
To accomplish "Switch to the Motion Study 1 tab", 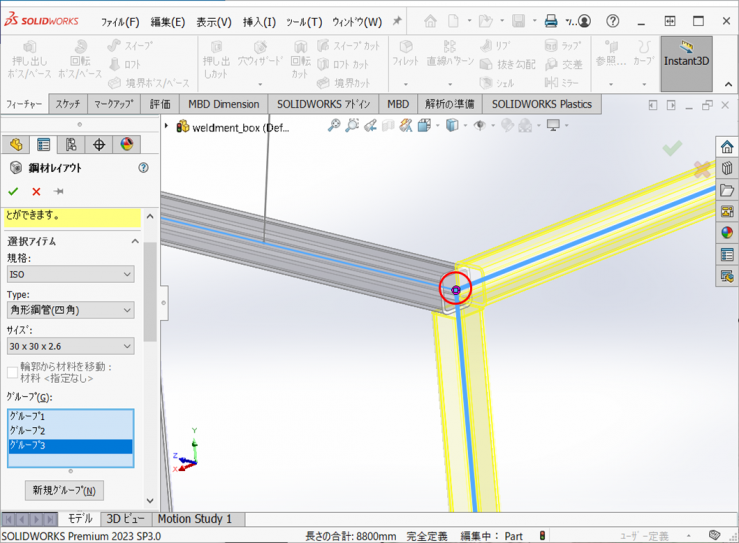I will click(x=194, y=519).
